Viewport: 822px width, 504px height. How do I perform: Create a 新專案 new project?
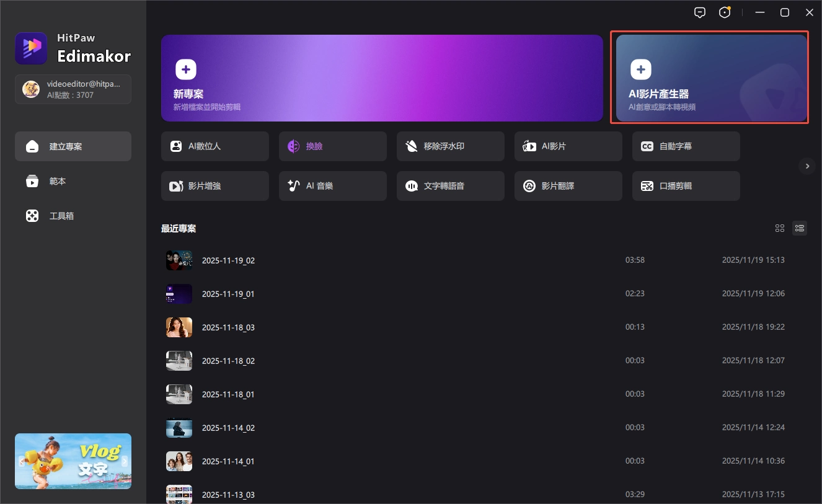pyautogui.click(x=382, y=78)
